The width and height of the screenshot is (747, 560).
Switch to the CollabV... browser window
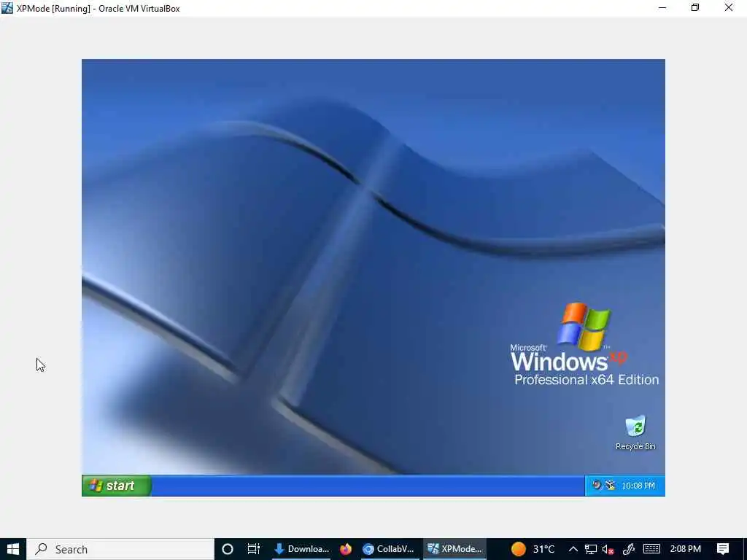coord(390,549)
